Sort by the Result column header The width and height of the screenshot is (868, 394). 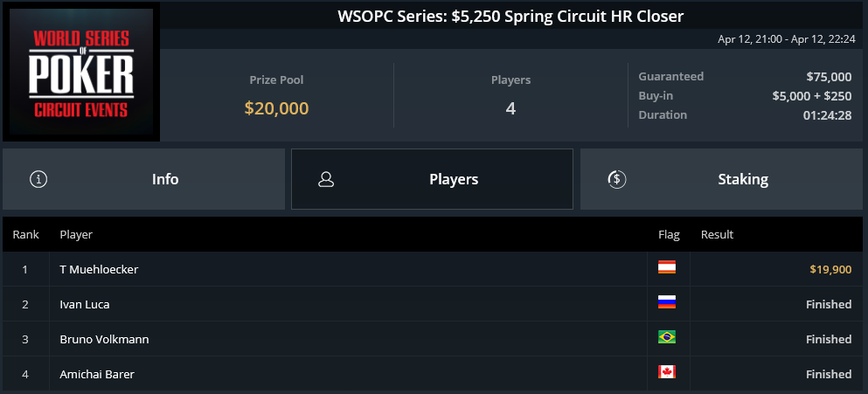click(x=717, y=235)
